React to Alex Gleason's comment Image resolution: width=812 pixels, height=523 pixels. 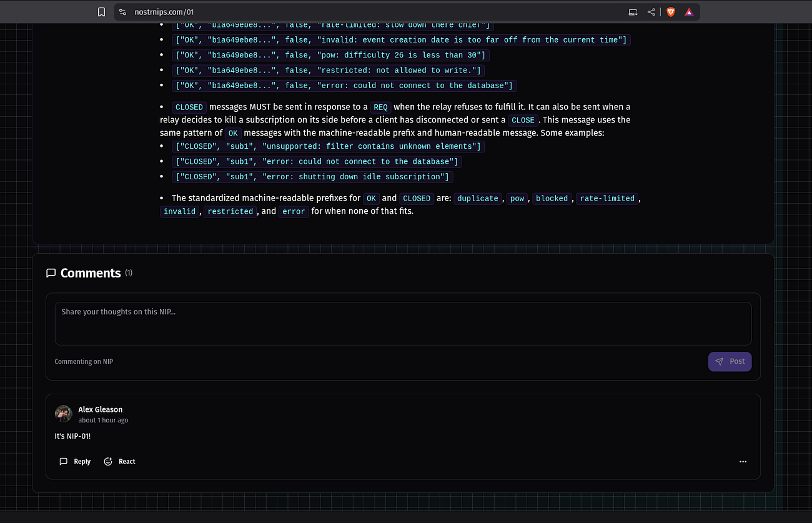click(119, 462)
